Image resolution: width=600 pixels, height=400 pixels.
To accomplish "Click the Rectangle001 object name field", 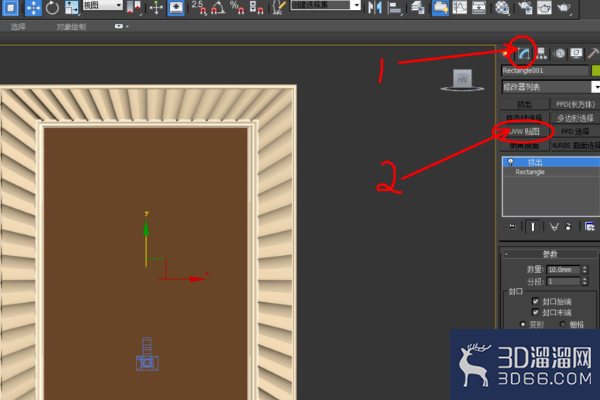I will [x=545, y=70].
